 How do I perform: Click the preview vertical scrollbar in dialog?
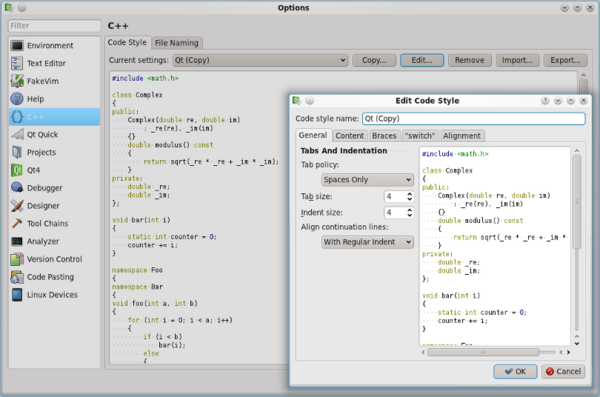[x=577, y=202]
